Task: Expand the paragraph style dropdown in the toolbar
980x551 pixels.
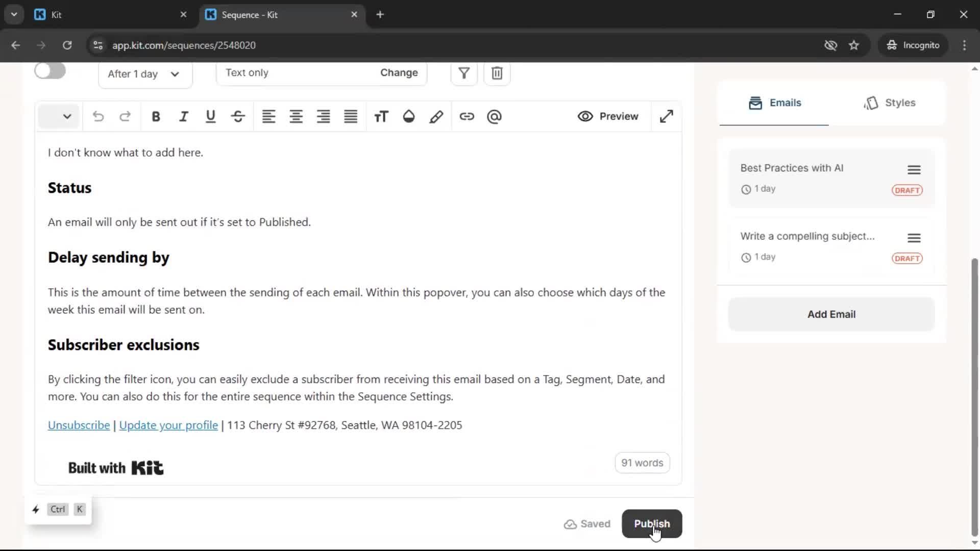Action: pyautogui.click(x=59, y=116)
